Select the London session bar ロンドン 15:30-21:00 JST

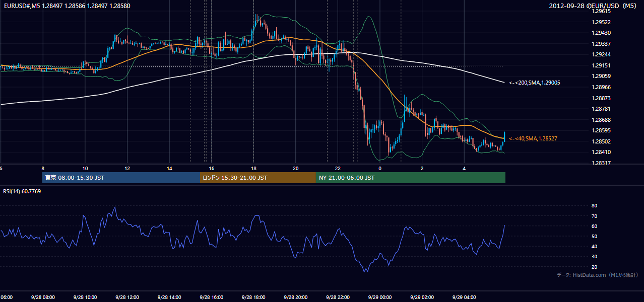point(258,178)
